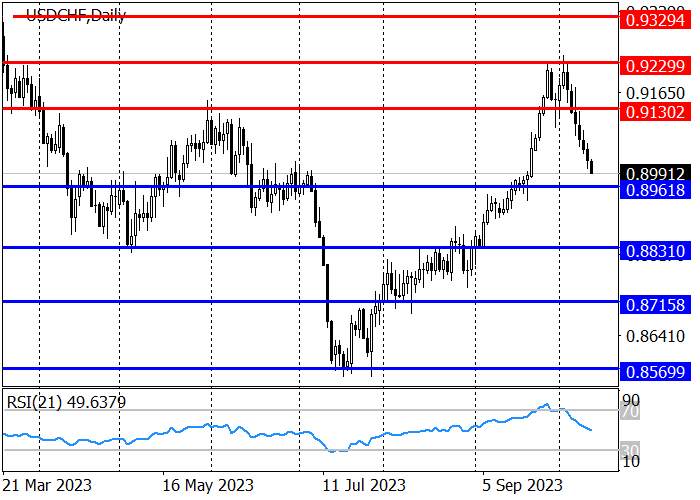This screenshot has width=700, height=500.
Task: Click the 11 Jul 2023 date label
Action: click(x=364, y=485)
